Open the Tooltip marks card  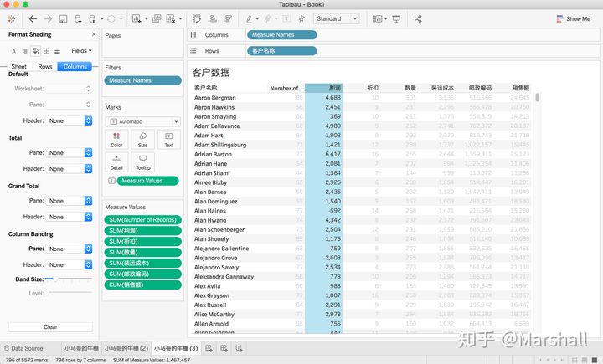click(142, 162)
